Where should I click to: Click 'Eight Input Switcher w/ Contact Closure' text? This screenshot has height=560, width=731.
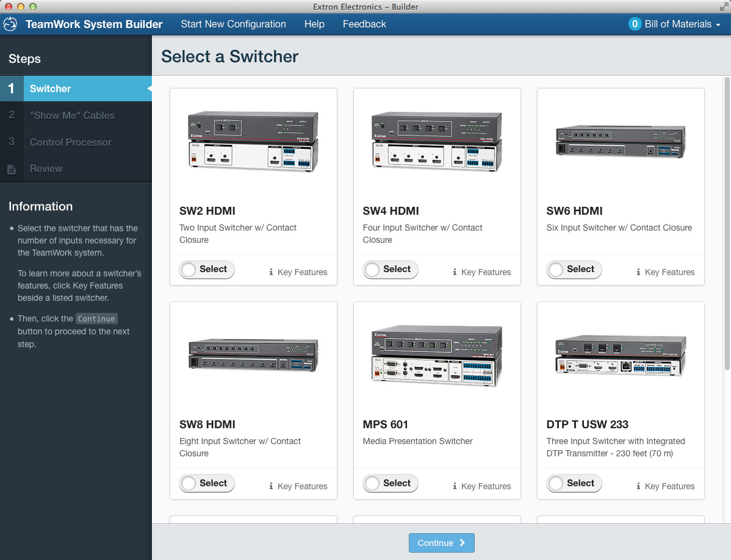click(x=240, y=447)
